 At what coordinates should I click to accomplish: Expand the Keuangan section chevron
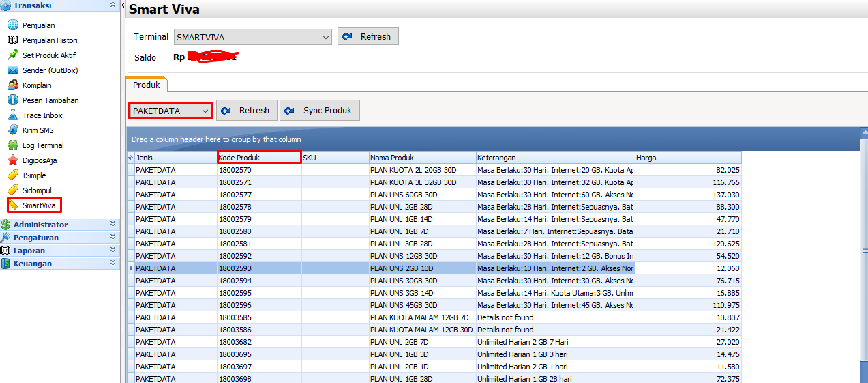(x=113, y=263)
